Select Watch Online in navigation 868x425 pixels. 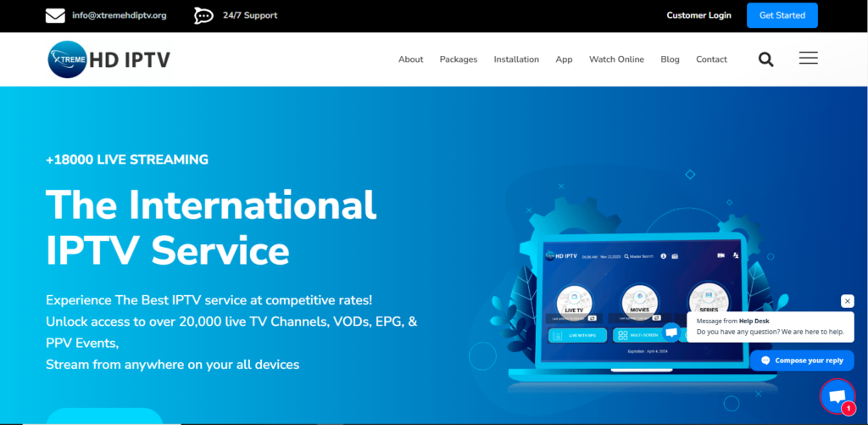617,59
